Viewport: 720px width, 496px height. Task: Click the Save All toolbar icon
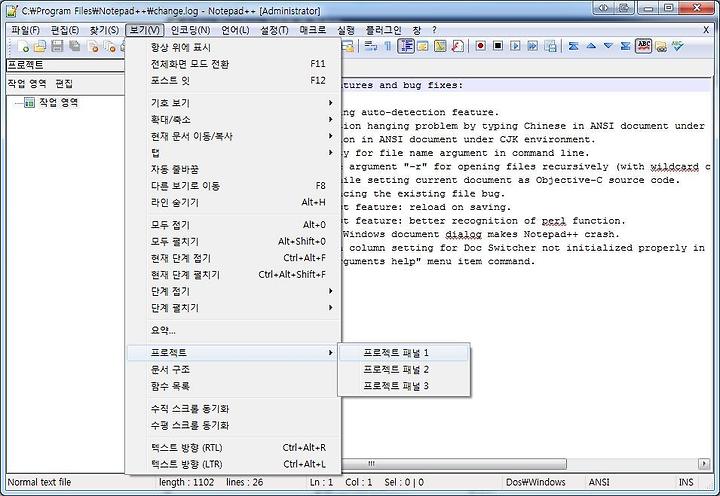pyautogui.click(x=74, y=46)
